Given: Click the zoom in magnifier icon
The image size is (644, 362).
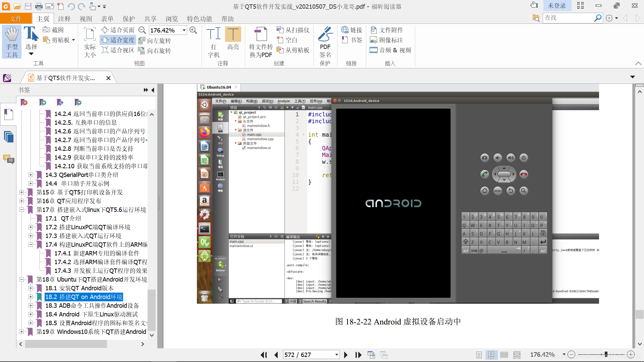Looking at the screenshot, I should click(193, 30).
